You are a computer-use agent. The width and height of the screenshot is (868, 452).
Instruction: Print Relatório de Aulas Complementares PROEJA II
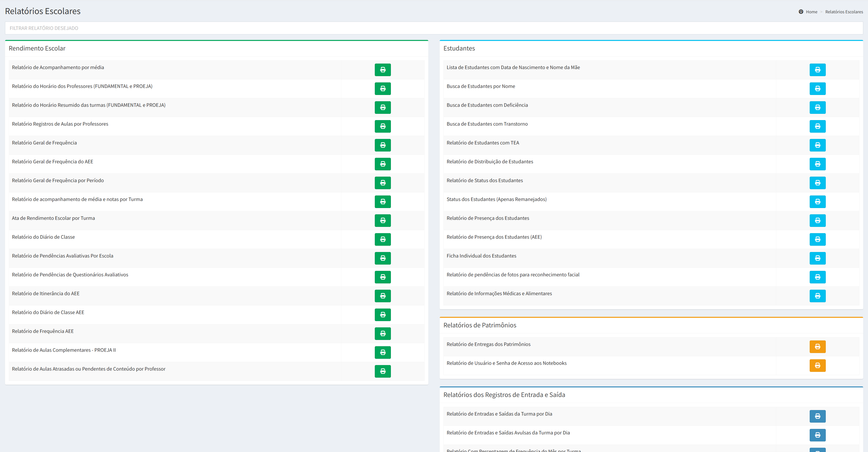[x=382, y=352]
